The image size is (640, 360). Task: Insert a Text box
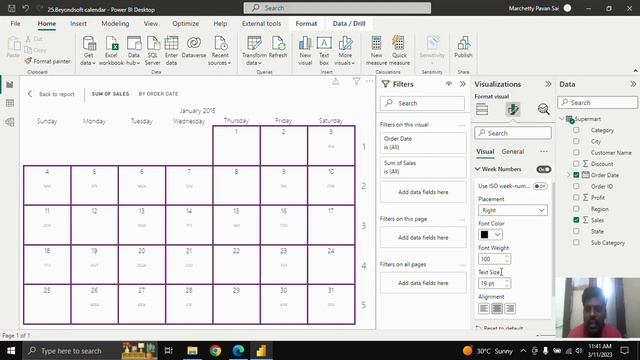[324, 51]
